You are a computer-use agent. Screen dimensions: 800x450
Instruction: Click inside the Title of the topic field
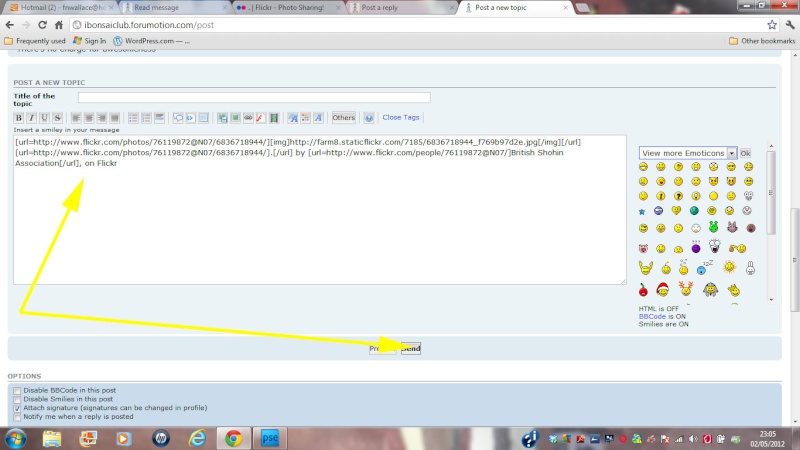(254, 97)
